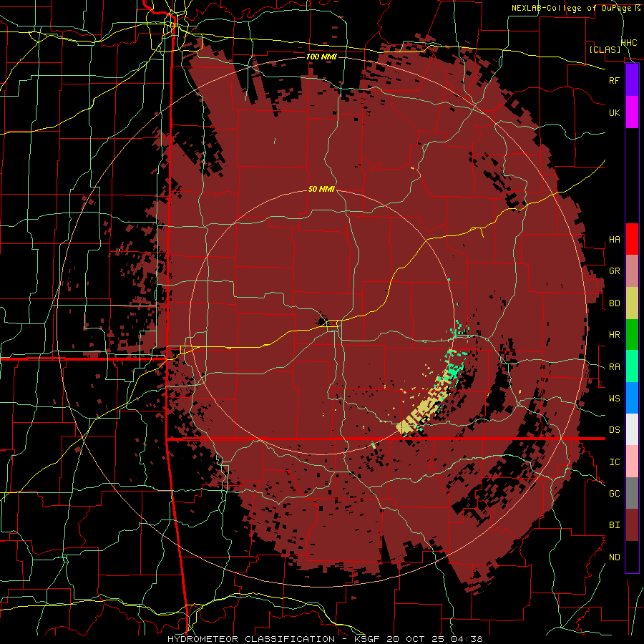This screenshot has height=644, width=644.
Task: Click the 'UK' legend label
Action: [x=614, y=112]
